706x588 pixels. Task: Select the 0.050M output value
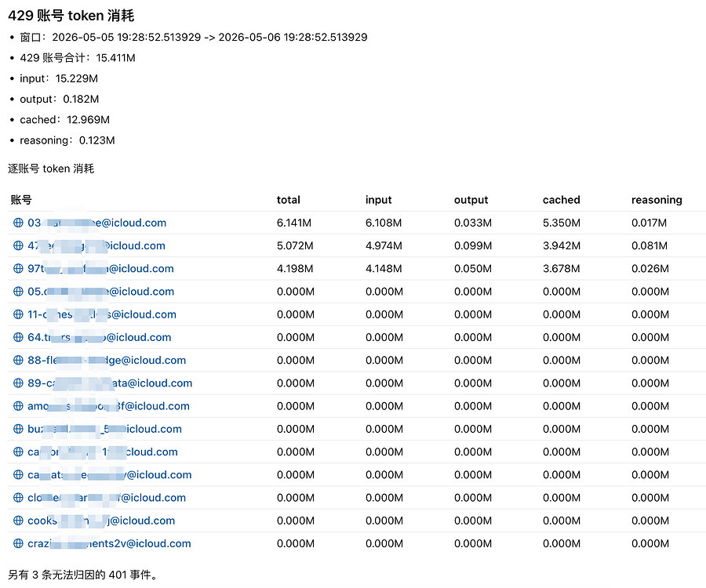[x=473, y=269]
